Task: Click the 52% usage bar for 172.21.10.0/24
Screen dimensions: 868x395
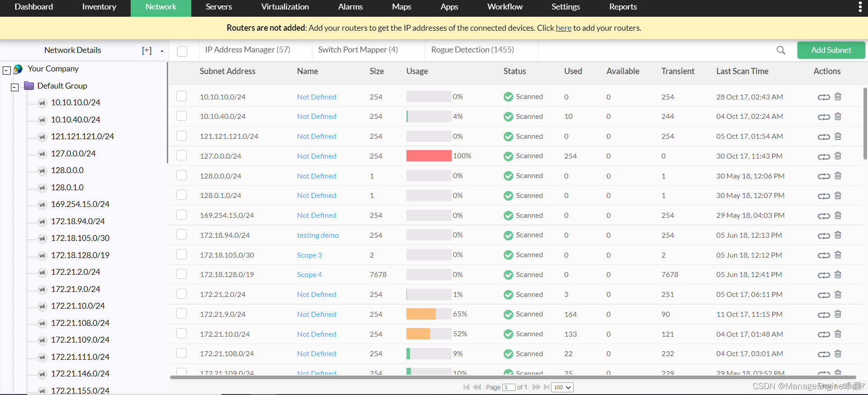Action: 429,334
